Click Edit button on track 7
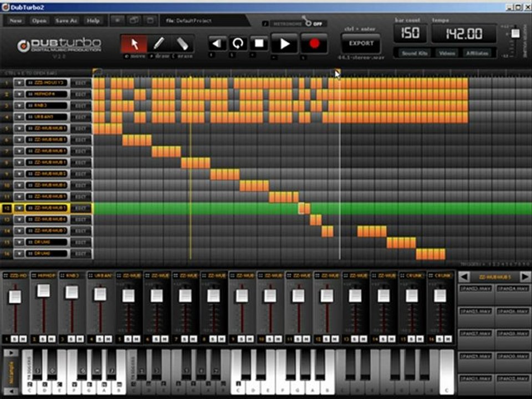Screen dimensions: 532x399 coord(80,151)
